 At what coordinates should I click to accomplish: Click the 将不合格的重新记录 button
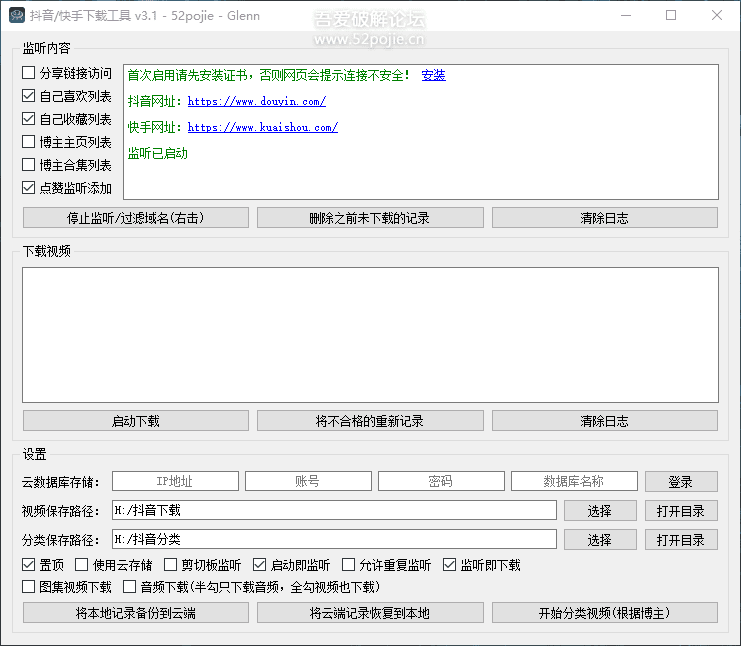370,421
